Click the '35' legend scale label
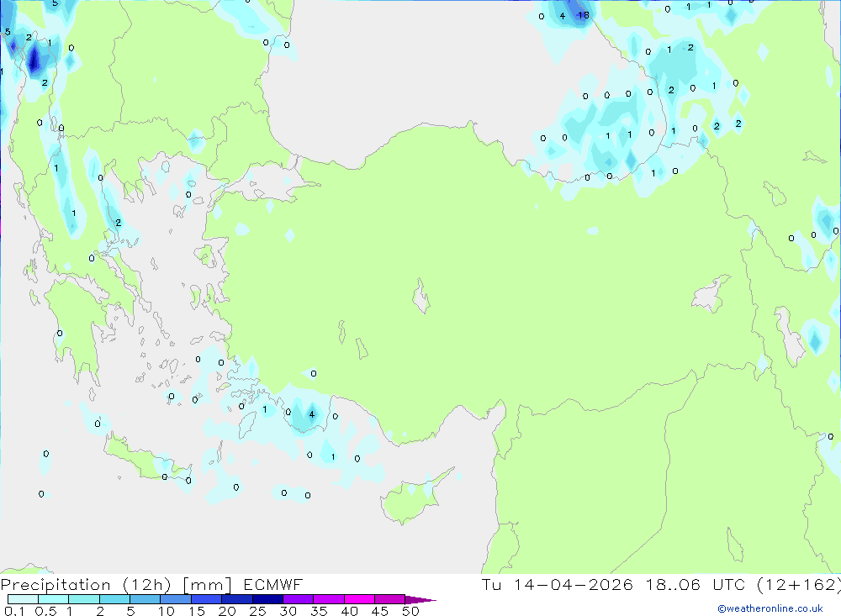Screen dimensions: 841x616 [x=319, y=611]
